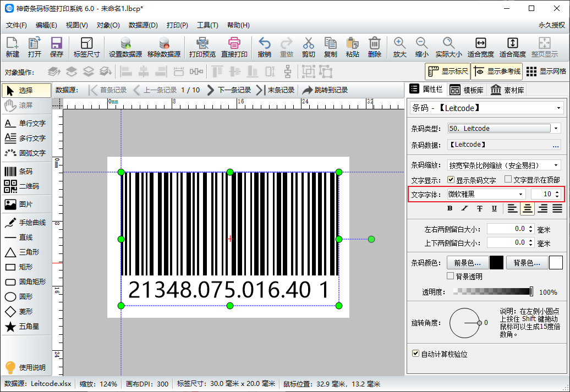This screenshot has height=392, width=570.
Task: Toggle underline for barcode text
Action: tap(494, 208)
